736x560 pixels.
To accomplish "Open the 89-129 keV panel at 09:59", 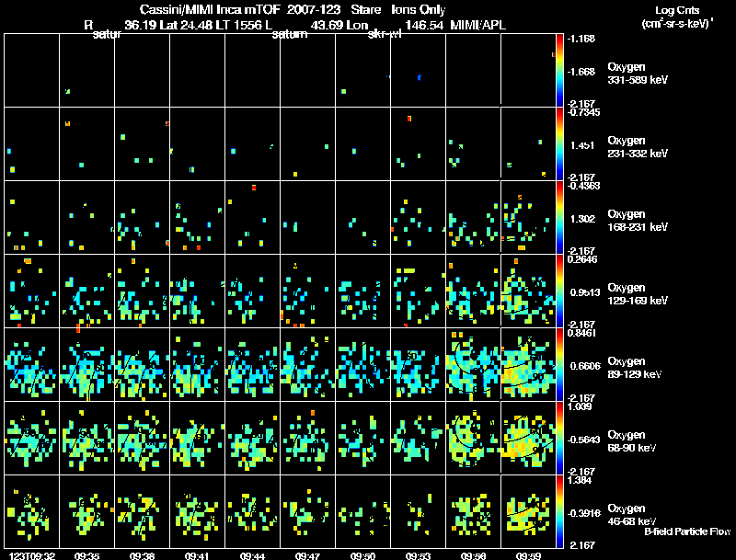I will tap(528, 364).
